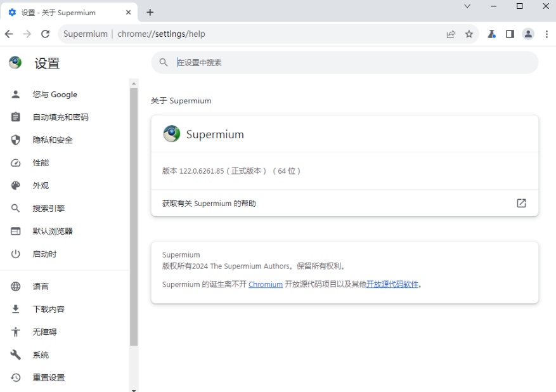Open the experiments flask icon
The height and width of the screenshot is (392, 556).
[x=491, y=34]
